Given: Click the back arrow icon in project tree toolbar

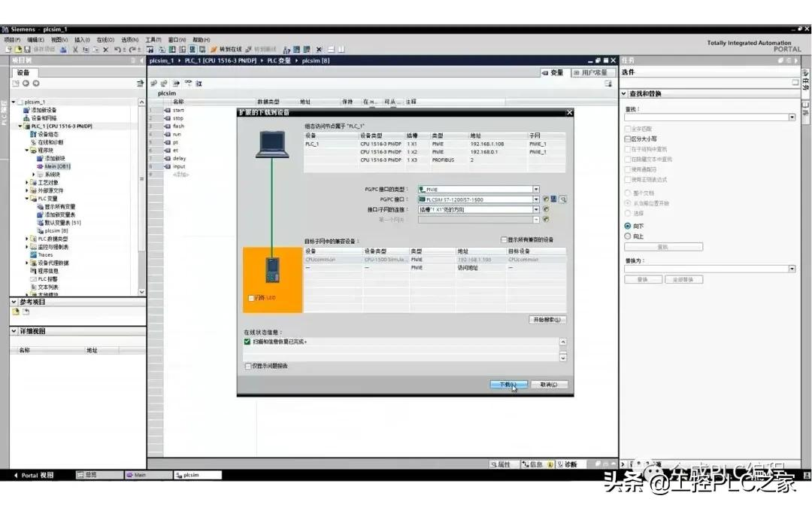Looking at the screenshot, I should [x=26, y=84].
